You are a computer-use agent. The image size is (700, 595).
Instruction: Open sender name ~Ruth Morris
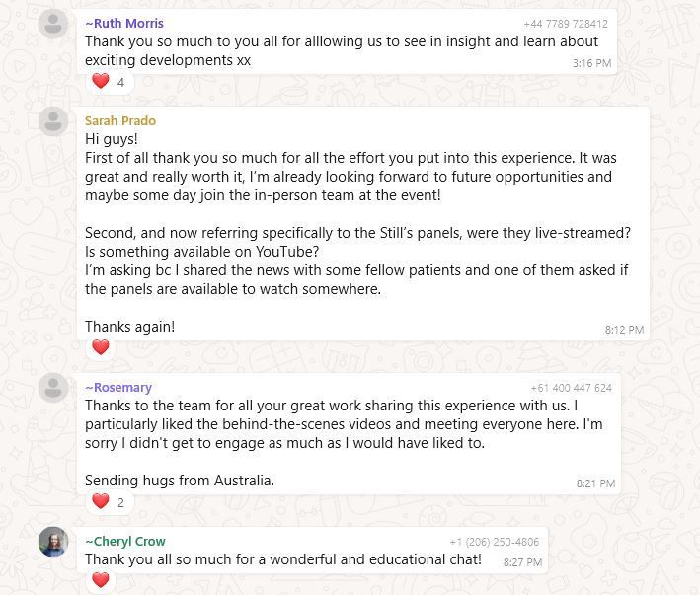pos(124,23)
